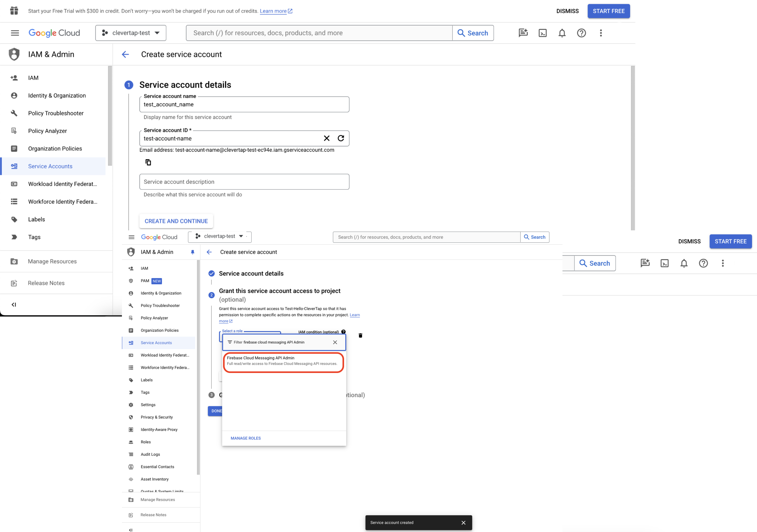Image resolution: width=757 pixels, height=532 pixels.
Task: Open Asset Inventory in the lower sidebar
Action: (159, 479)
